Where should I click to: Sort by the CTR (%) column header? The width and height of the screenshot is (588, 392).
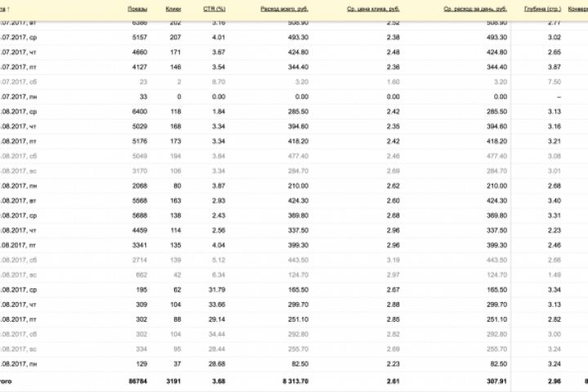click(214, 8)
